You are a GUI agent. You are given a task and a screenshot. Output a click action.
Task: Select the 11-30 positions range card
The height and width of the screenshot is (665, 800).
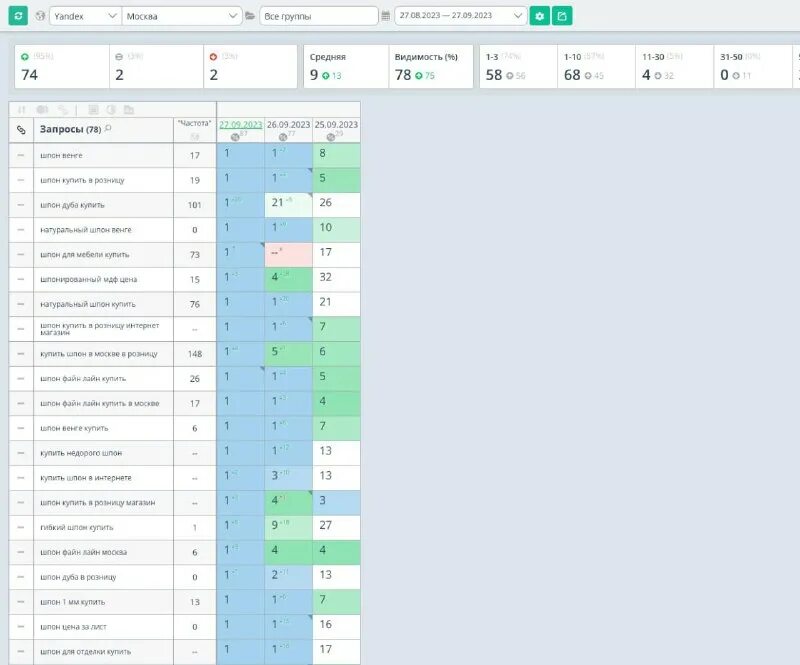[x=674, y=66]
